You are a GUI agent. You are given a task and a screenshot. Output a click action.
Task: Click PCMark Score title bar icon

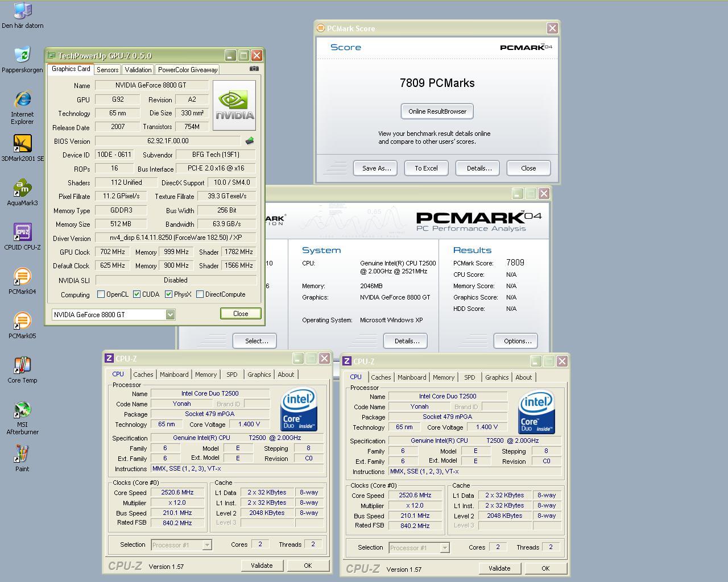321,28
